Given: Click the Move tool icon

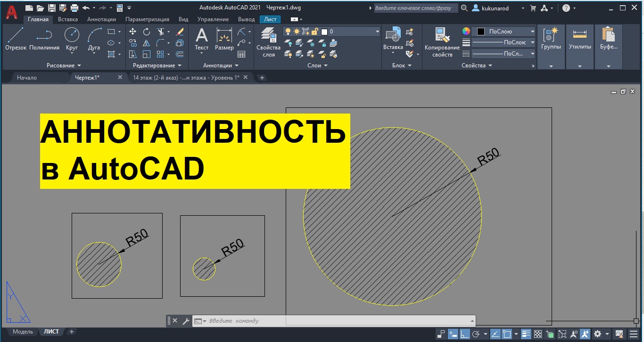Looking at the screenshot, I should coord(133,32).
